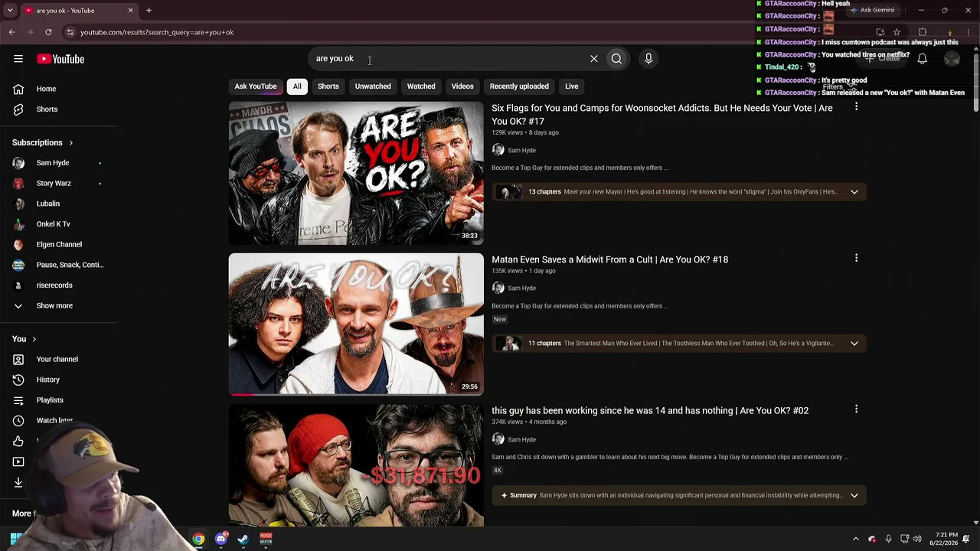The height and width of the screenshot is (551, 980).
Task: Expand the Subscriptions section chevron
Action: click(71, 143)
